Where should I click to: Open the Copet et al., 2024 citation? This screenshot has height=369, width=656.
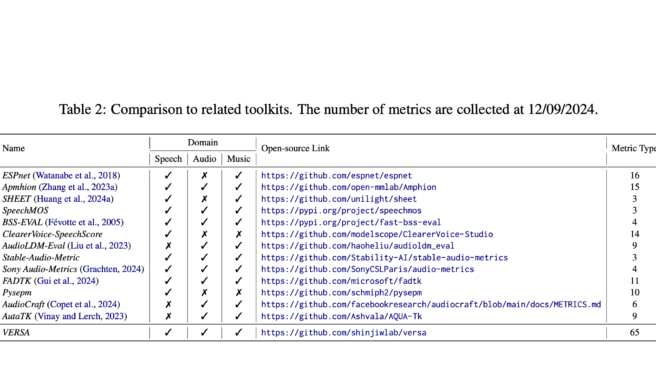pyautogui.click(x=84, y=305)
